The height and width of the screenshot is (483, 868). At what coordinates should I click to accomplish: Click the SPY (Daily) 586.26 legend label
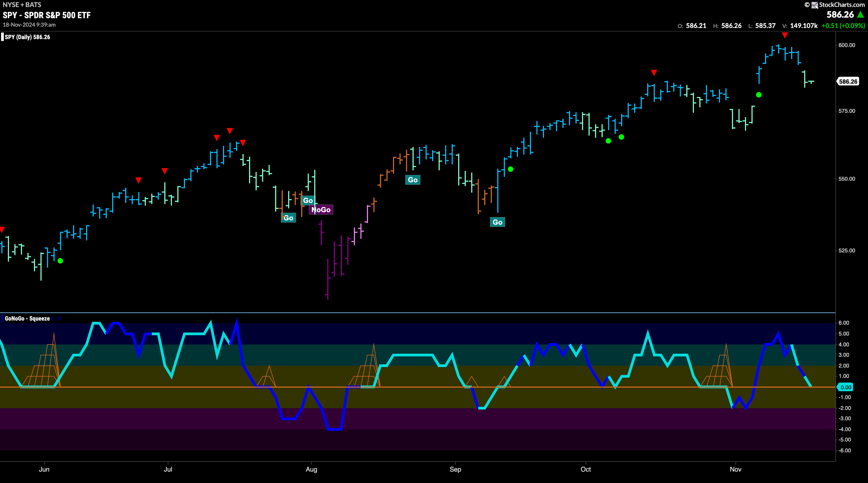point(27,37)
